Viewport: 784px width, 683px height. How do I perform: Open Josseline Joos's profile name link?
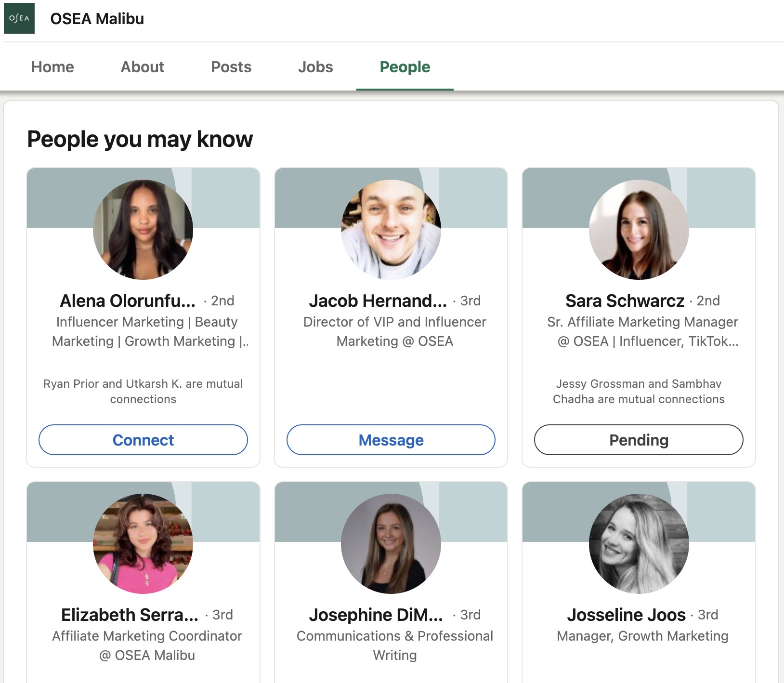(626, 615)
